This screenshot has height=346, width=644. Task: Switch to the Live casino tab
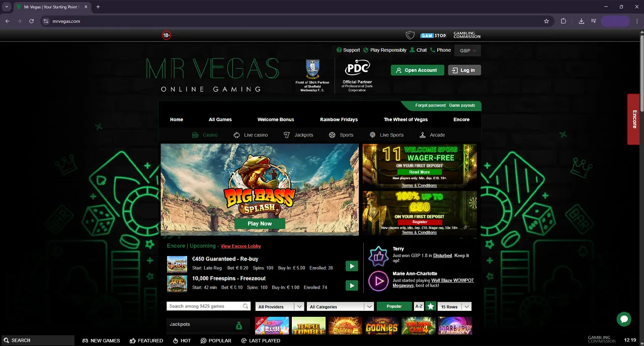coord(251,135)
